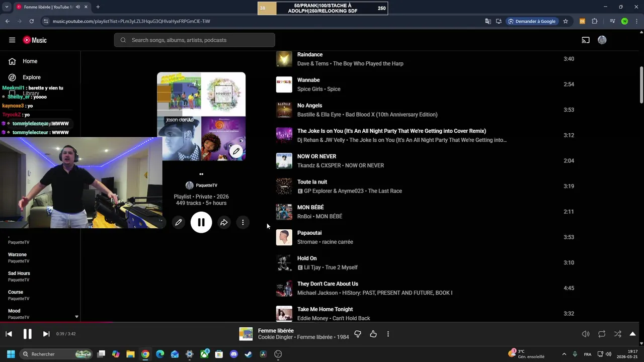Open Steam from the taskbar
The width and height of the screenshot is (644, 362).
point(248,354)
